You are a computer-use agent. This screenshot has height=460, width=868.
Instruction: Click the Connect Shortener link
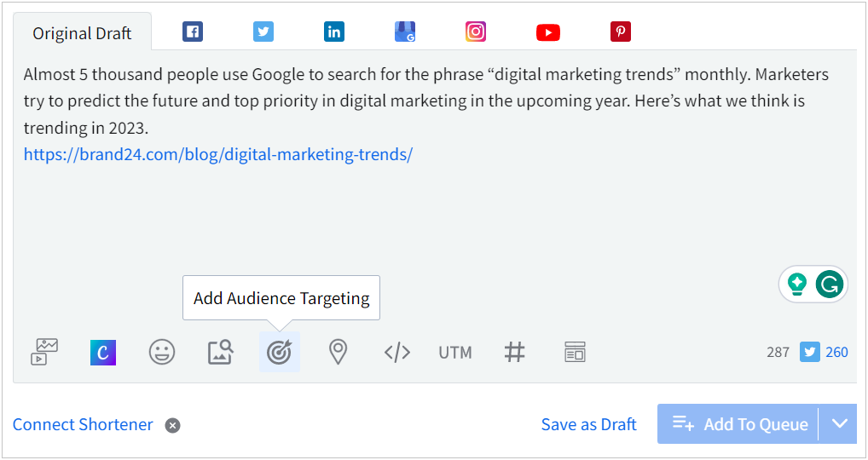coord(83,424)
